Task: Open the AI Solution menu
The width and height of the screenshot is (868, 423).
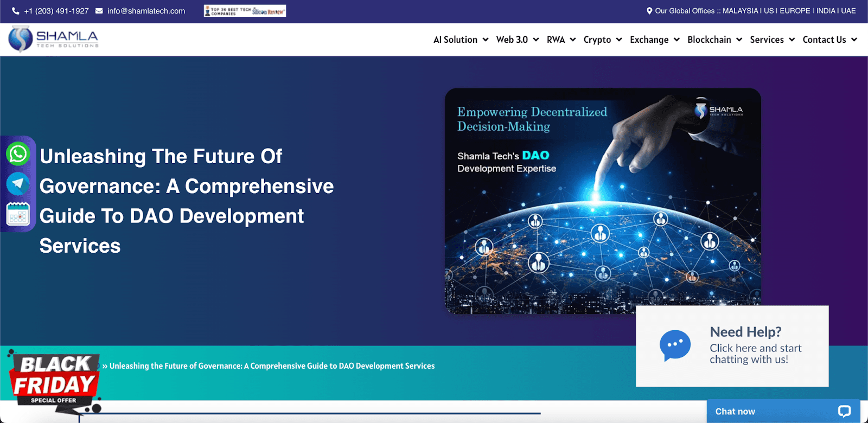Action: click(455, 40)
